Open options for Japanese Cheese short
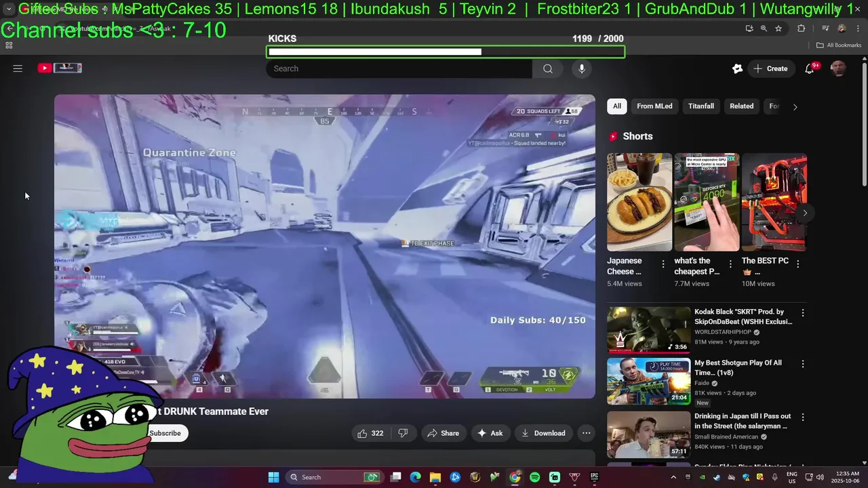 [663, 264]
